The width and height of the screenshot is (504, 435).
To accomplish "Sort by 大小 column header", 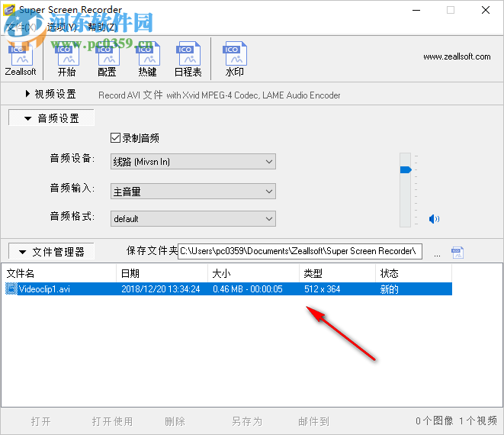I will (x=253, y=273).
